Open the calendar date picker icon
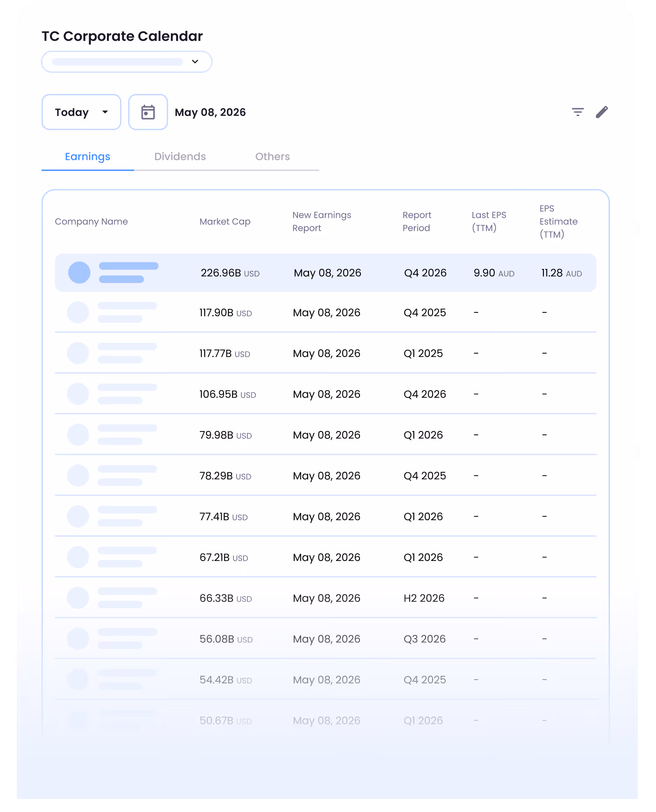This screenshot has width=656, height=812. (148, 112)
